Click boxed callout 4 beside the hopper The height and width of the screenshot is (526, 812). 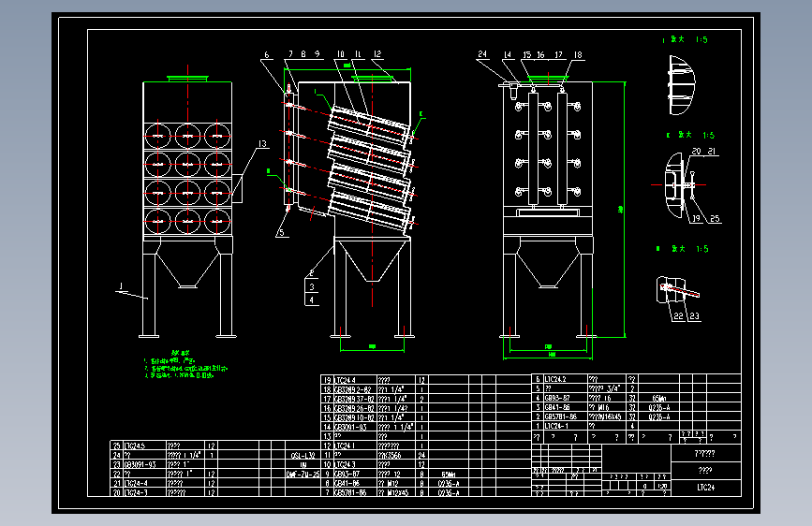click(x=311, y=300)
